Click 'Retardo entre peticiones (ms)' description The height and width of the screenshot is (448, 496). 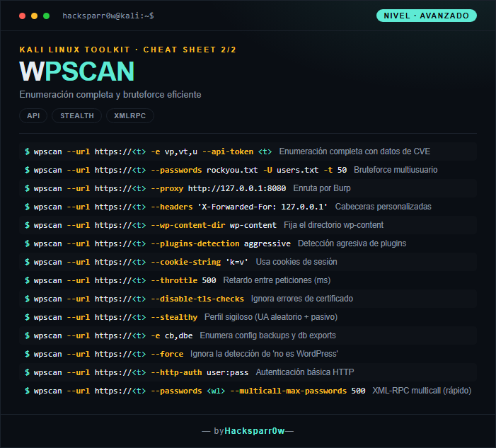[277, 280]
